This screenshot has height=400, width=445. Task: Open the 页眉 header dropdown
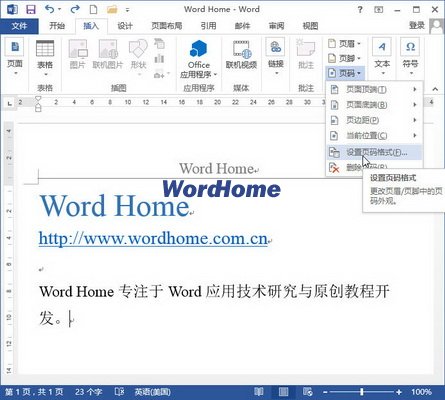point(345,44)
